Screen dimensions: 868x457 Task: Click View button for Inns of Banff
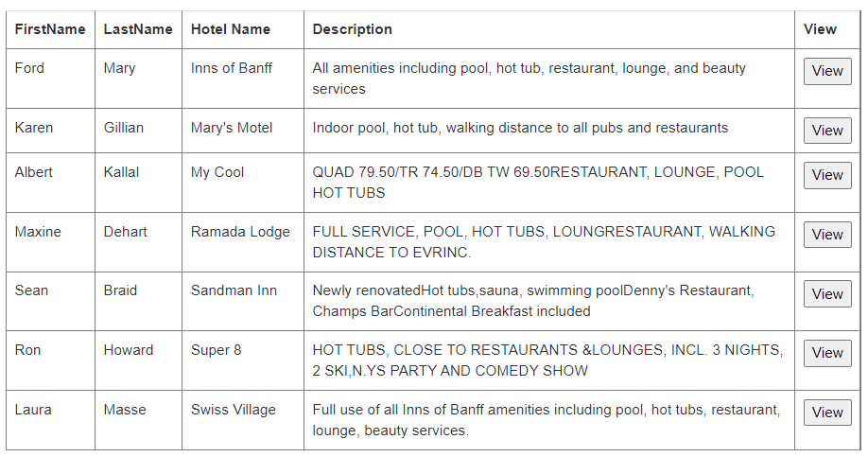click(827, 72)
